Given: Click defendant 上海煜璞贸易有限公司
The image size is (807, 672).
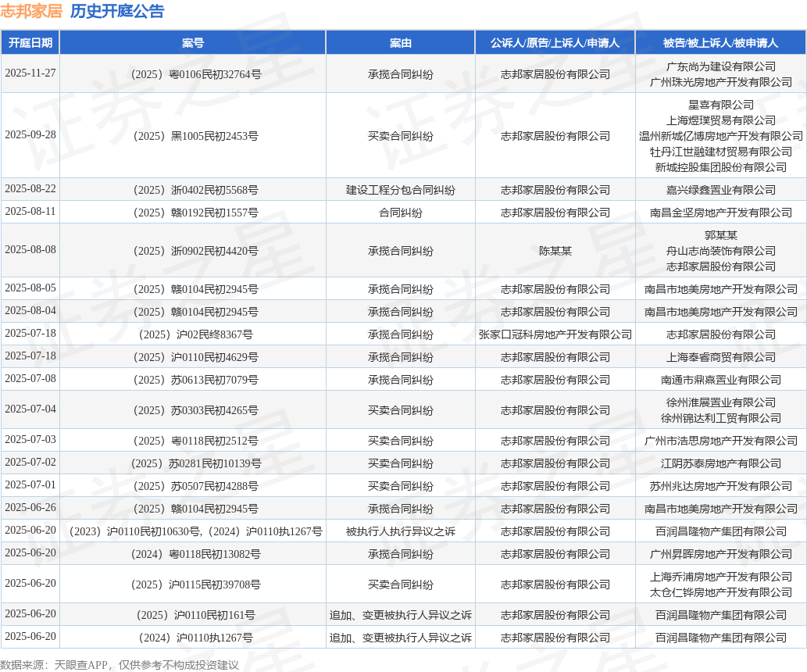Looking at the screenshot, I should pyautogui.click(x=720, y=120).
